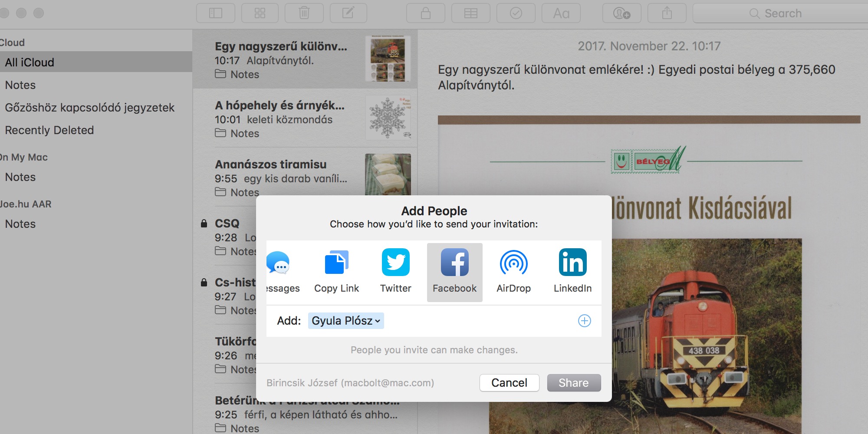
Task: Open note 'Ananászos tiramisu'
Action: pos(305,178)
